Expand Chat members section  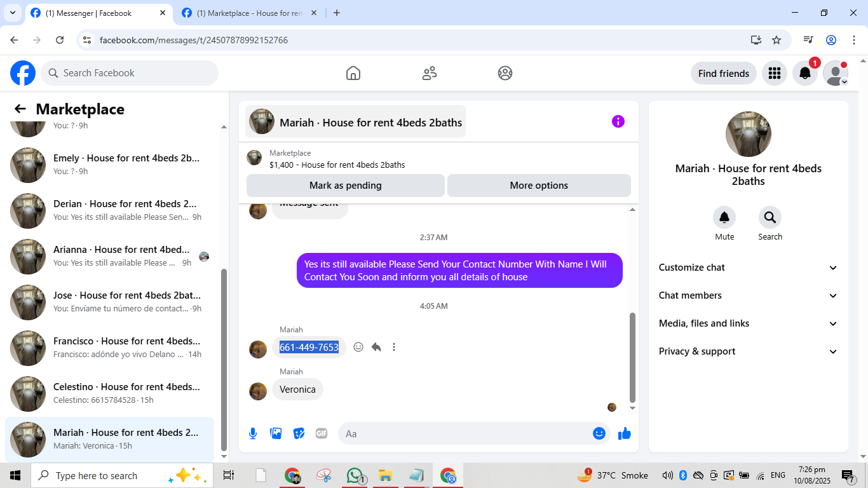point(749,295)
